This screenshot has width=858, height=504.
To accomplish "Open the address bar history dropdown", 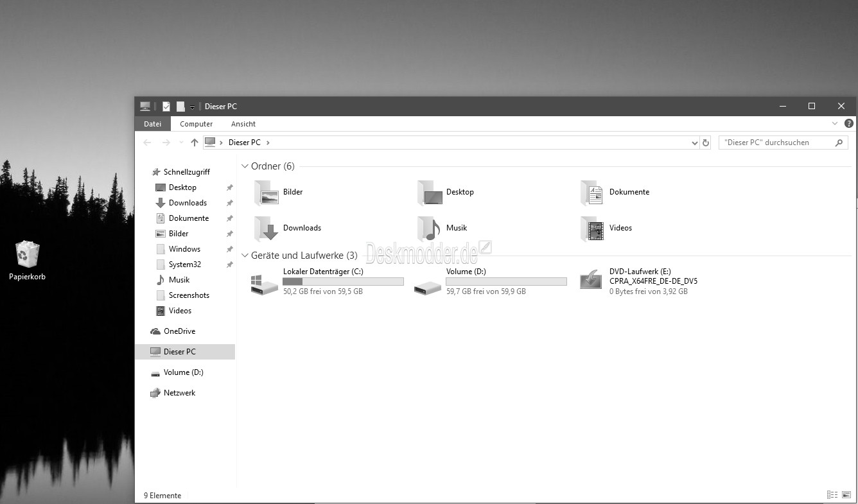I will (x=694, y=143).
